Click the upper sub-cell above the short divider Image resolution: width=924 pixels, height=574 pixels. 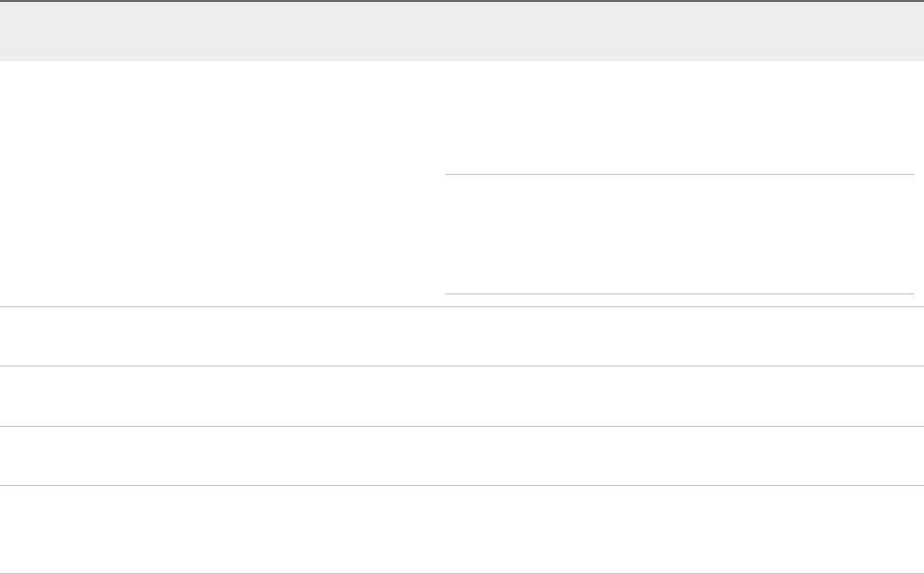[x=679, y=118]
